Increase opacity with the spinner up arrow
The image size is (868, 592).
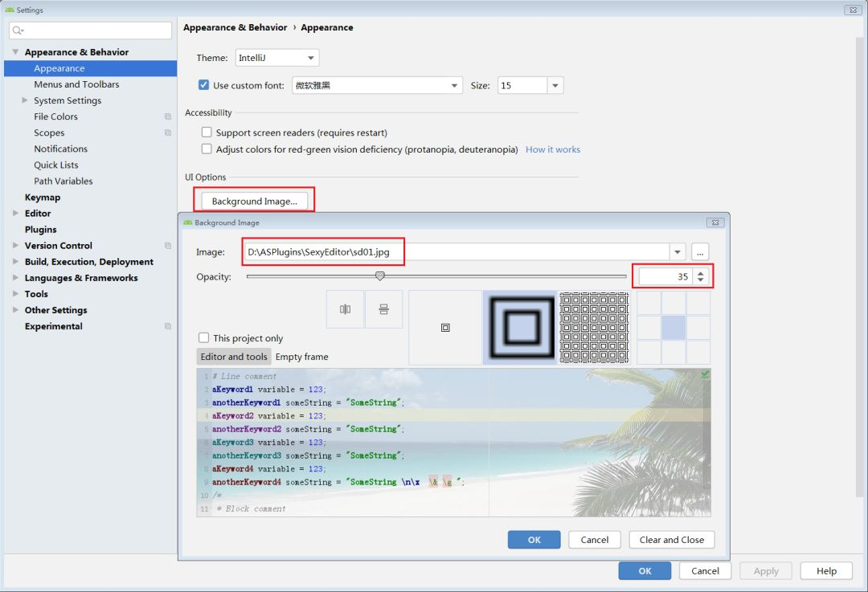701,273
